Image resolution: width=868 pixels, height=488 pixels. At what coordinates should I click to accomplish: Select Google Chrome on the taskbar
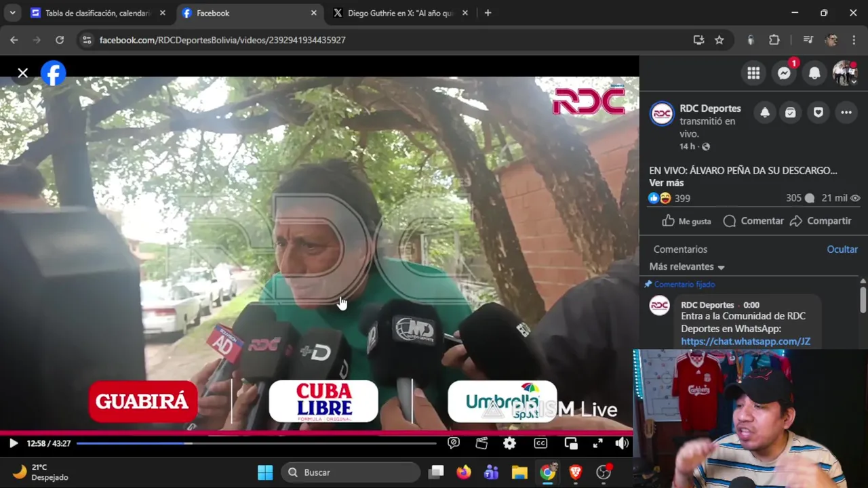[x=547, y=472]
